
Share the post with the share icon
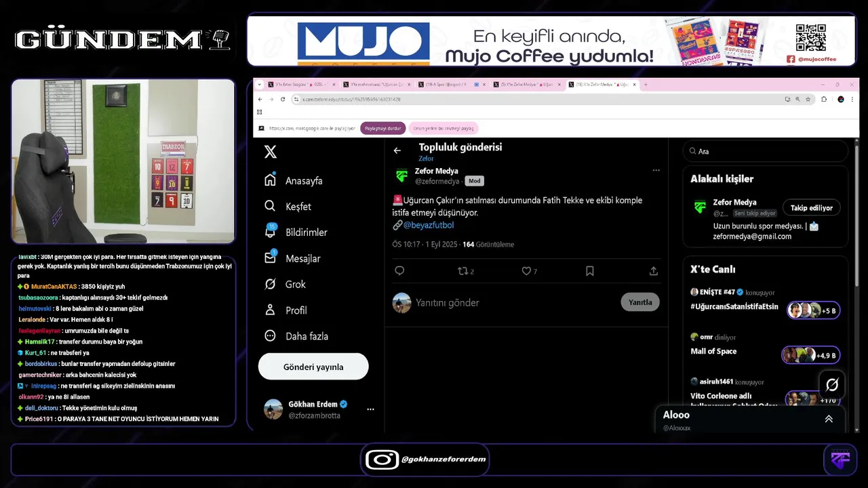654,270
